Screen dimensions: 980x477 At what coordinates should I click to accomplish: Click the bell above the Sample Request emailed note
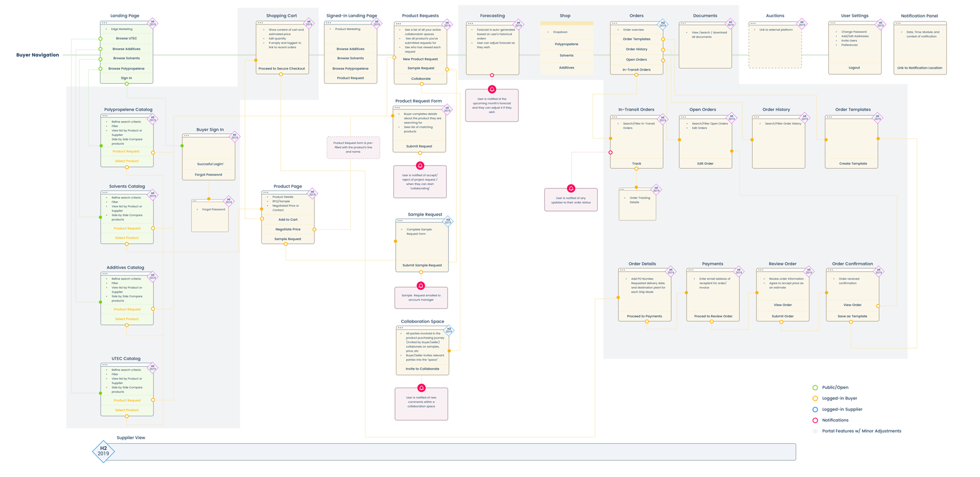(421, 286)
